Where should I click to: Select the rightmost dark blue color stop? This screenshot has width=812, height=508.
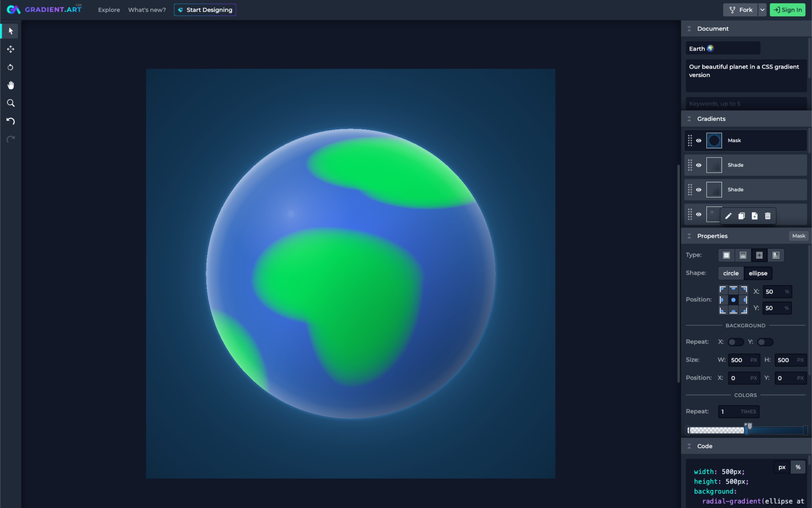pos(805,430)
